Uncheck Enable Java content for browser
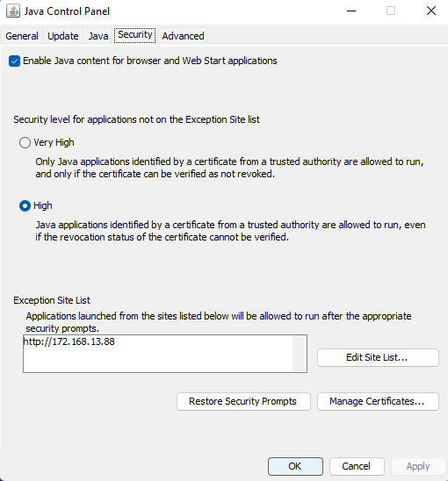 [14, 61]
